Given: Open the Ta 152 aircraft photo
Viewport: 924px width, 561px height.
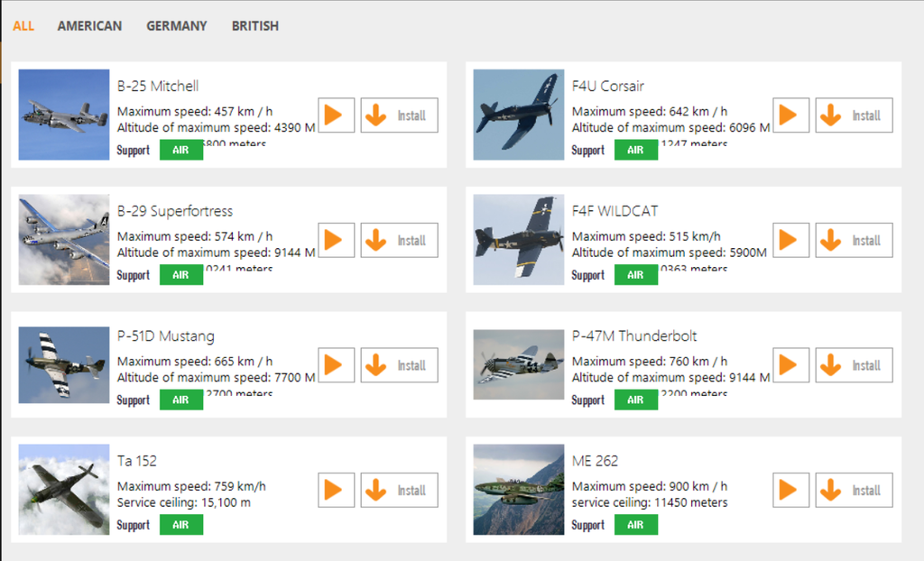Looking at the screenshot, I should pyautogui.click(x=64, y=490).
